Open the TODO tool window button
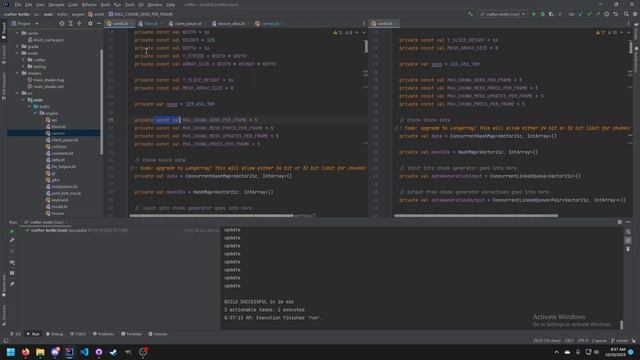This screenshot has width=640, height=360. pyautogui.click(x=78, y=334)
